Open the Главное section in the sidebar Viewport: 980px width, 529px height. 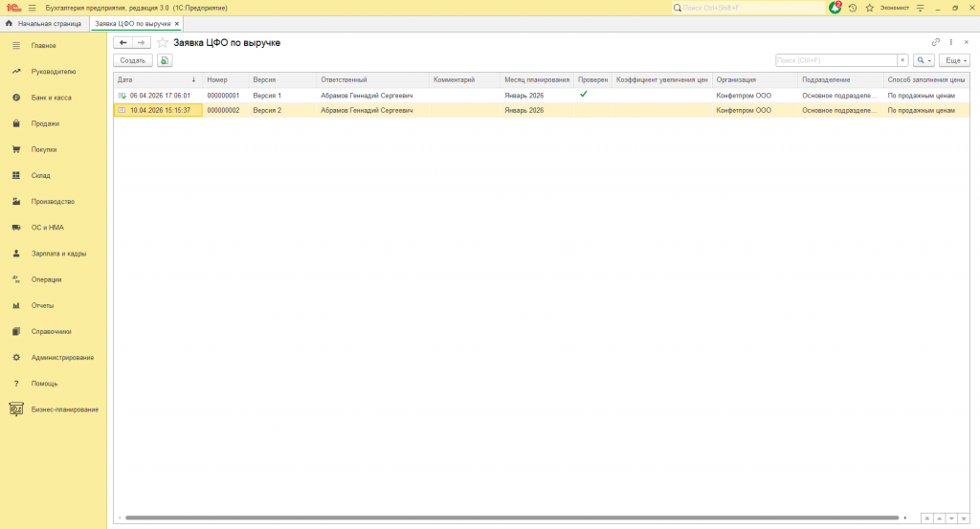tap(43, 46)
